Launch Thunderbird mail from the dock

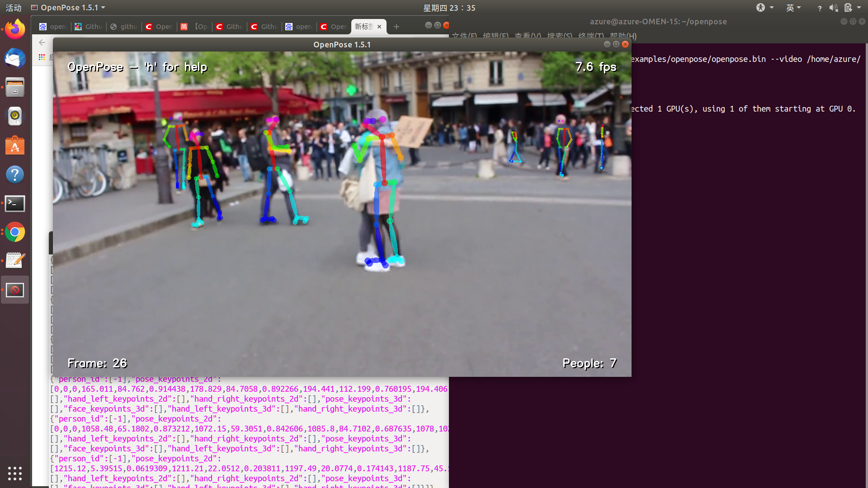pos(15,59)
